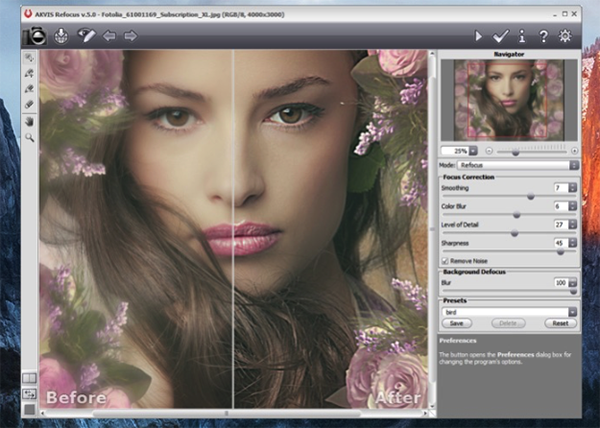Minimize the AKVIS Refocus window
The height and width of the screenshot is (428, 600).
555,15
